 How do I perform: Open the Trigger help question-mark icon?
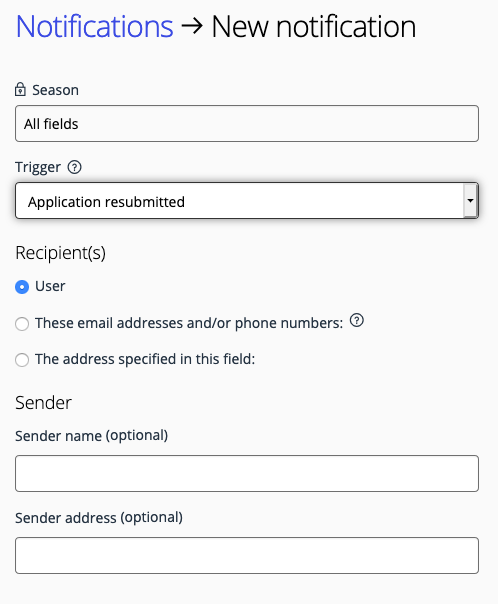pyautogui.click(x=74, y=167)
